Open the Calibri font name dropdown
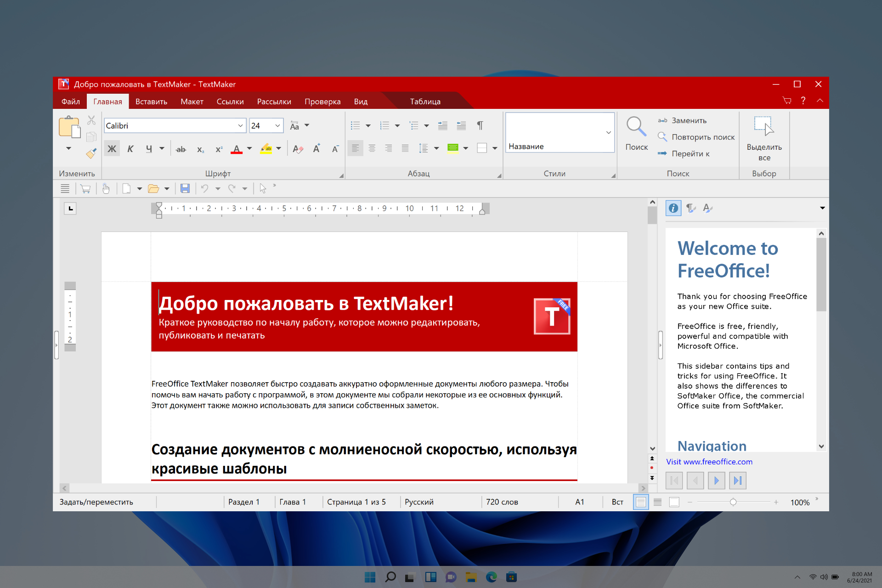882x588 pixels. [x=240, y=125]
